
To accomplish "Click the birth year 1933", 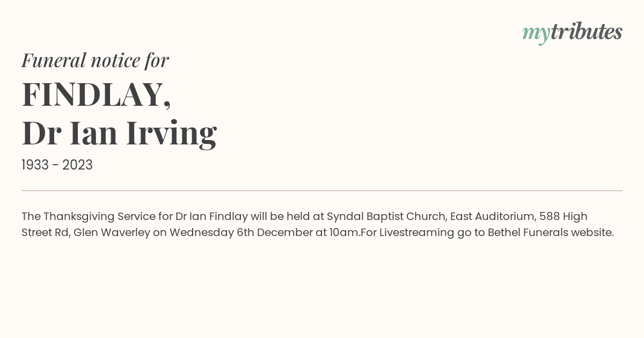I will pyautogui.click(x=35, y=165).
